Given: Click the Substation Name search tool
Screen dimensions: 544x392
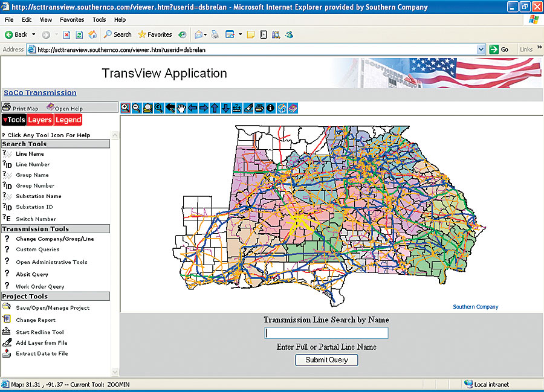Looking at the screenshot, I should click(39, 196).
